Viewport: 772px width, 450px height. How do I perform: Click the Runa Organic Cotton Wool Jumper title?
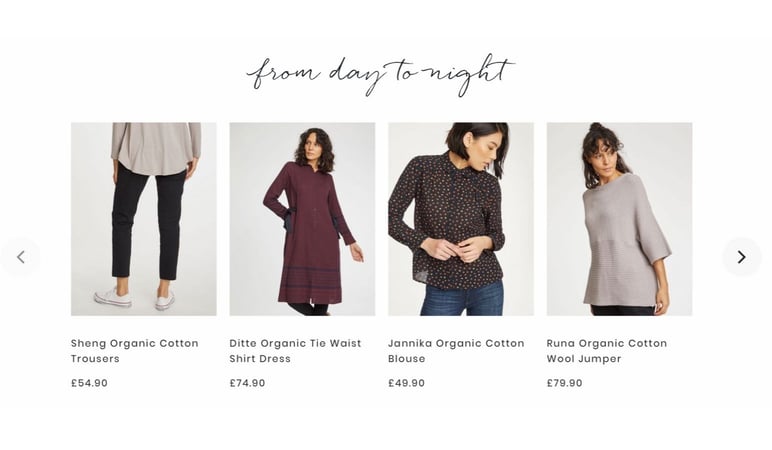pos(607,351)
